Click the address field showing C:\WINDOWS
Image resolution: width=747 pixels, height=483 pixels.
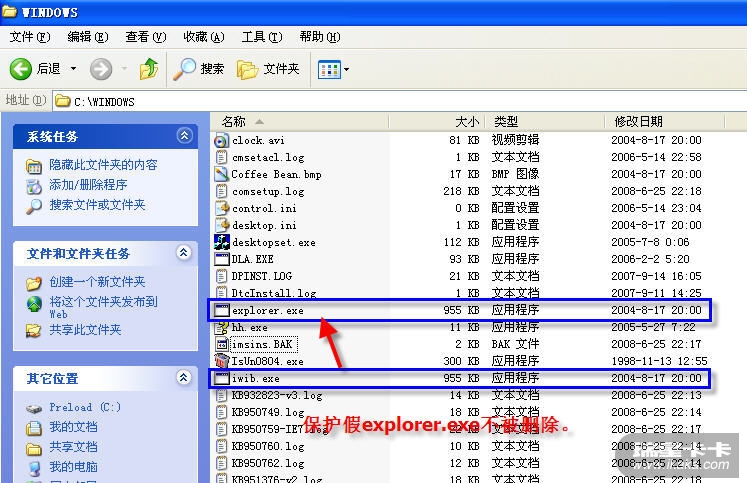pyautogui.click(x=400, y=101)
